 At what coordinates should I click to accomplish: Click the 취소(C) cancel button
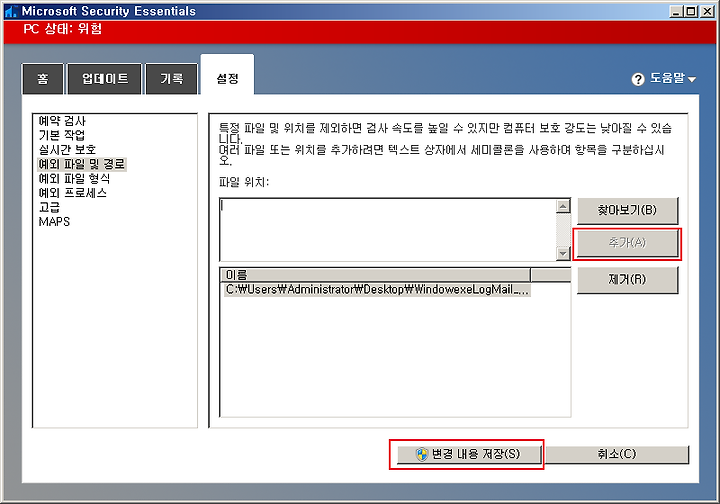[x=617, y=454]
